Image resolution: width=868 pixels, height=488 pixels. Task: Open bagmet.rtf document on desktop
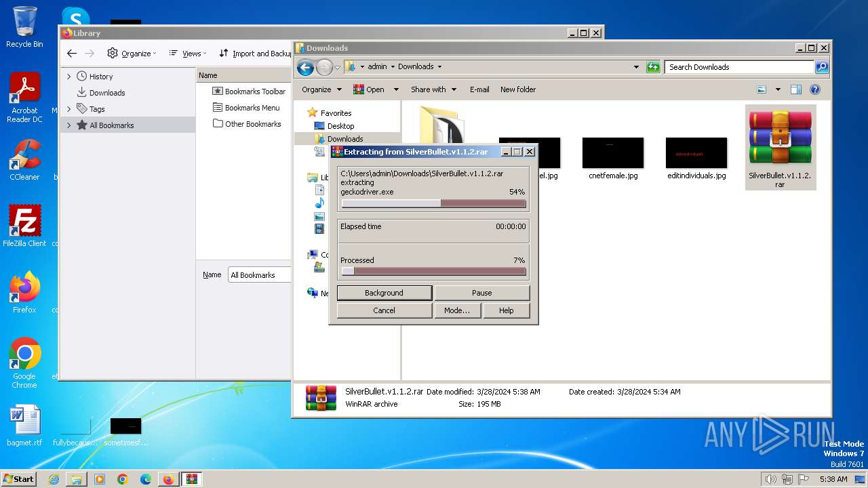(x=24, y=426)
